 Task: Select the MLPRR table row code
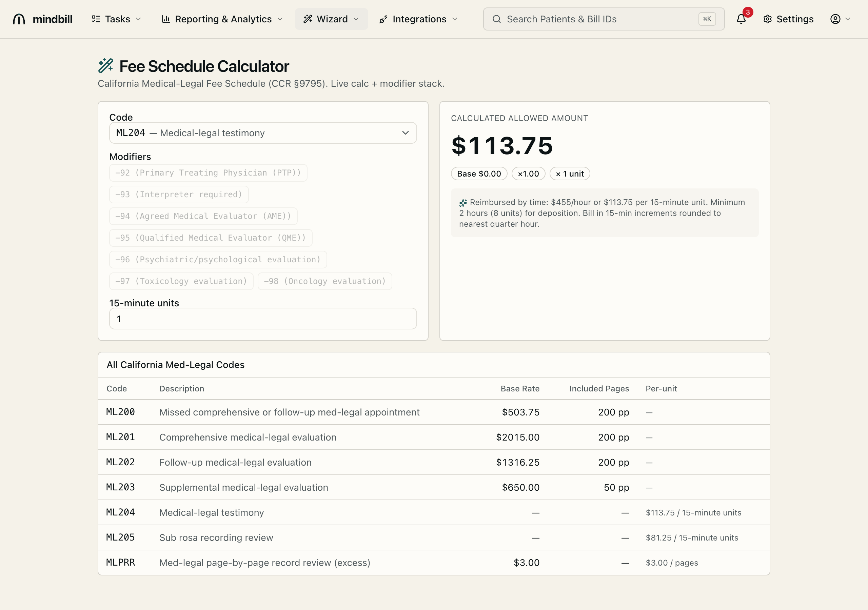tap(121, 562)
